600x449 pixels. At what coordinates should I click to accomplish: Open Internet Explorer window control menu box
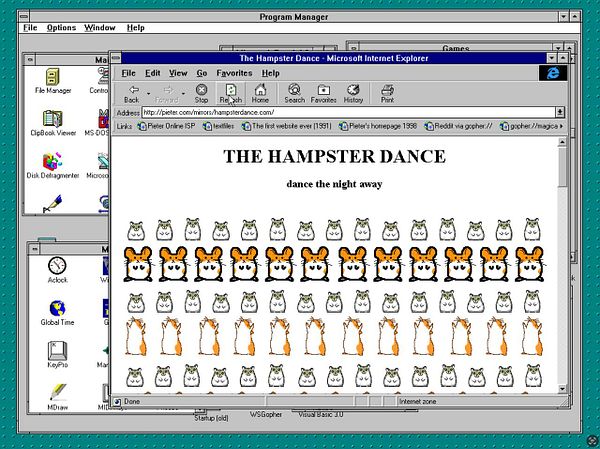click(116, 58)
